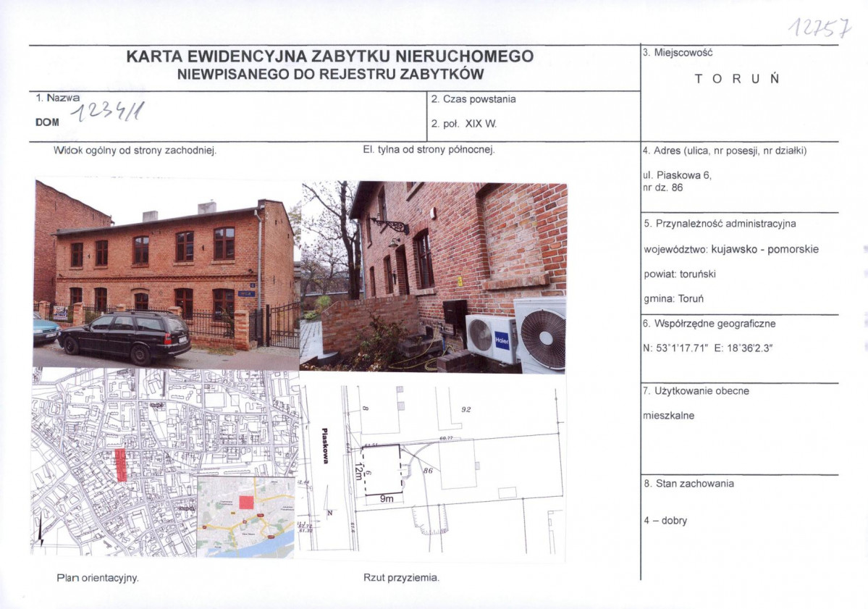The image size is (868, 609).
Task: Click the caption 'Rzut przyziemia.'
Action: point(401,577)
